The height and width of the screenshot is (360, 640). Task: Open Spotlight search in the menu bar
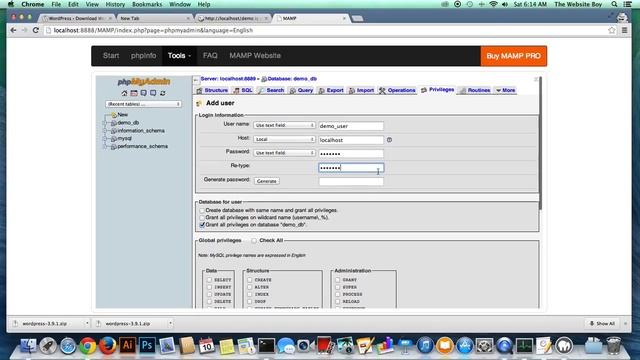point(614,4)
